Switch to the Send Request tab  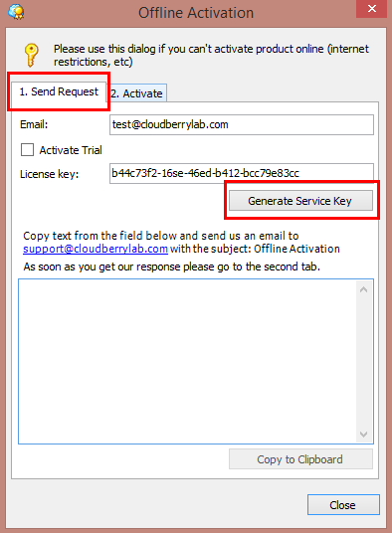(x=59, y=91)
